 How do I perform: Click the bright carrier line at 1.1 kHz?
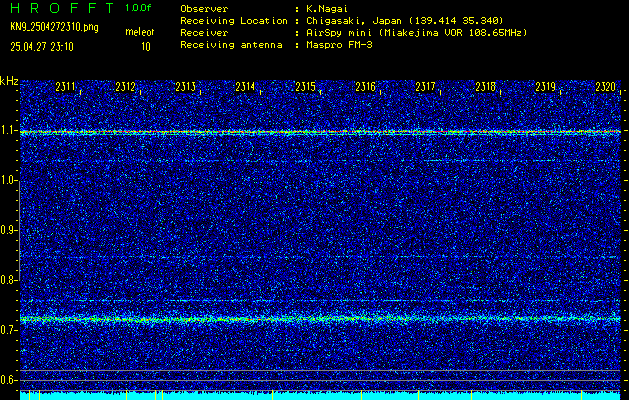pyautogui.click(x=320, y=132)
